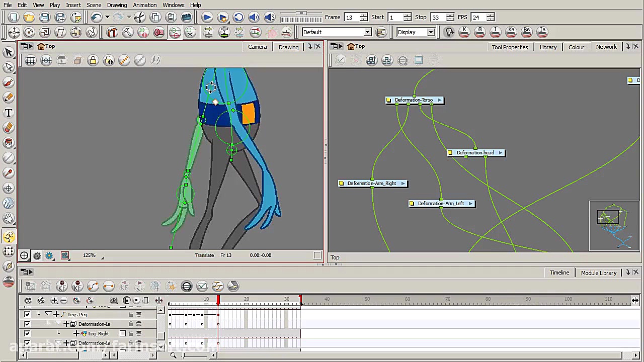Click the Add Keyframe KF plus icon
The width and height of the screenshot is (644, 362).
point(61,287)
